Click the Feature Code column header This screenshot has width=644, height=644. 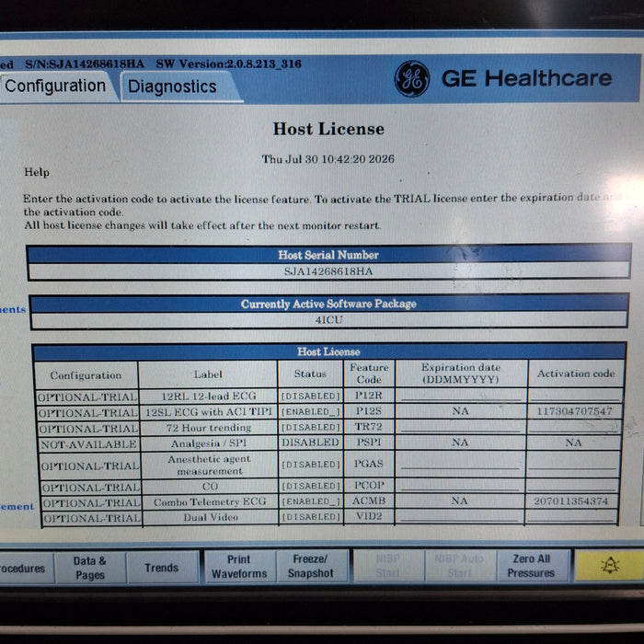click(369, 373)
